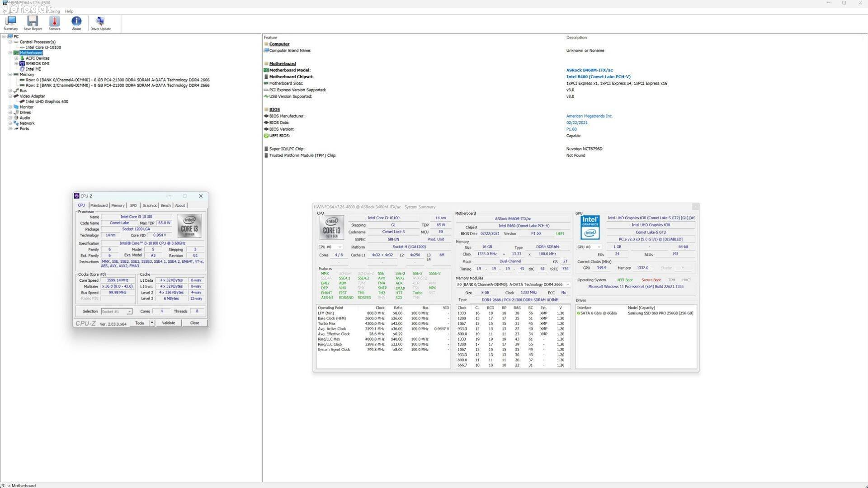Collapse the Memory node

coord(10,75)
